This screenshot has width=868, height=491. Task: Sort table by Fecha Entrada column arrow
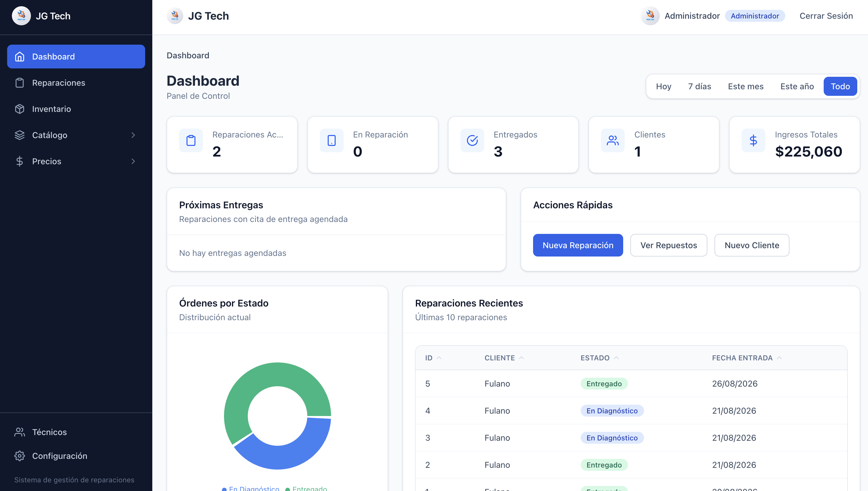(x=779, y=358)
